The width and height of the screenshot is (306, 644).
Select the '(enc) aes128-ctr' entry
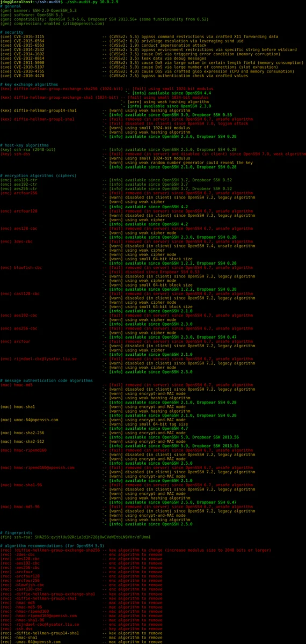click(19, 180)
